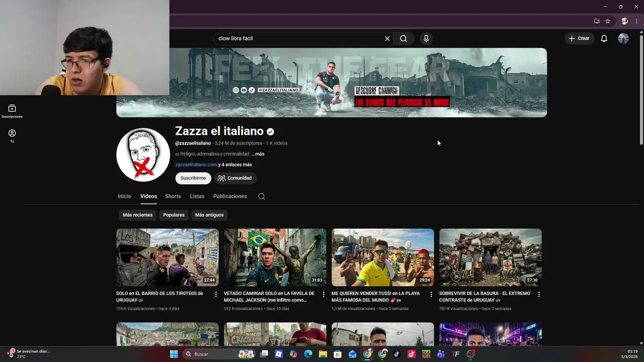644x362 pixels.
Task: Open the Comunidad button
Action: (235, 178)
